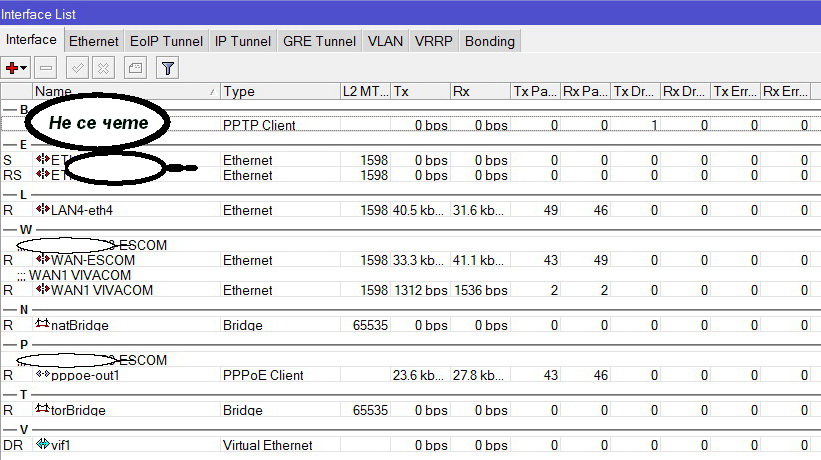Screen dimensions: 821x460
Task: Sort by the Name column header
Action: coord(125,91)
